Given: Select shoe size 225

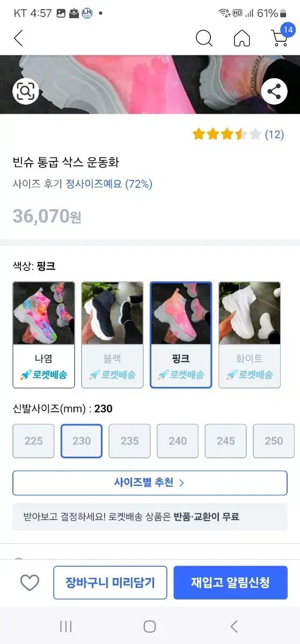Looking at the screenshot, I should coord(33,441).
